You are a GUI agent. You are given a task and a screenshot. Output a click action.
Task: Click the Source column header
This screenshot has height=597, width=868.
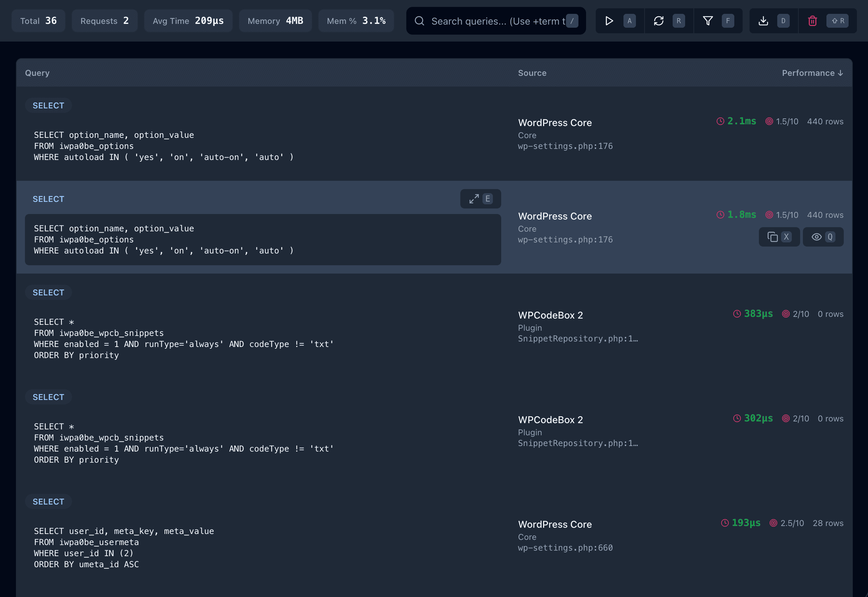[532, 73]
